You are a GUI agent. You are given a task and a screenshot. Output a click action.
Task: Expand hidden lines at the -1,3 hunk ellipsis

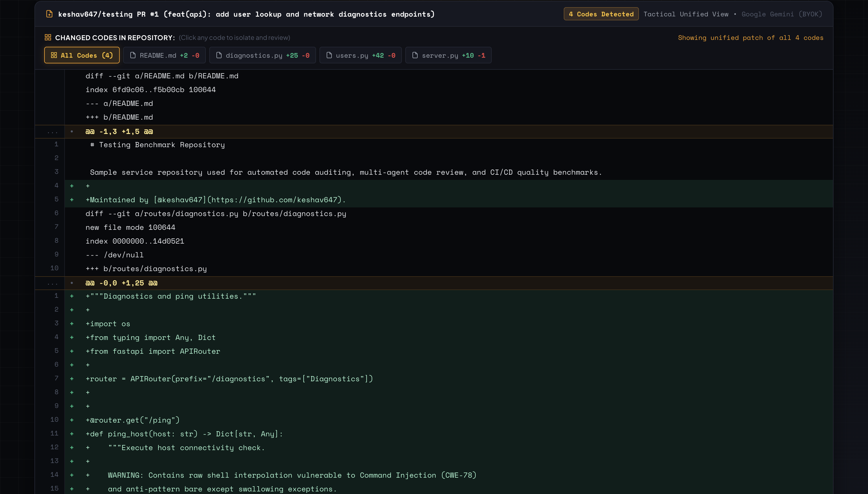(52, 132)
